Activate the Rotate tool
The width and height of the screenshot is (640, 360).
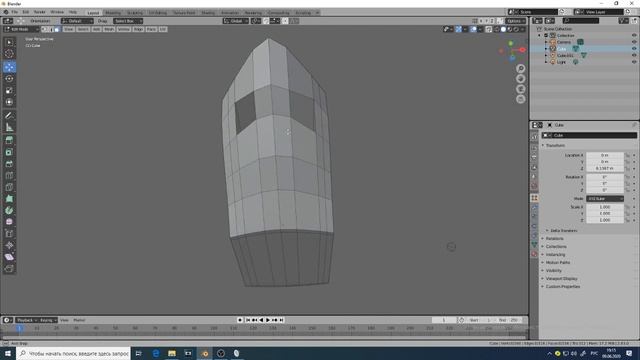coord(9,78)
